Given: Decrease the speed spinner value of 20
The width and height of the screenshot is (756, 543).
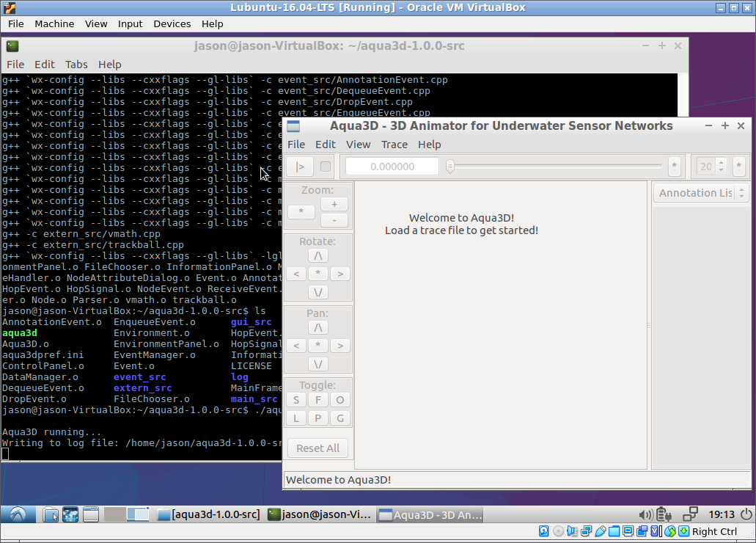Looking at the screenshot, I should (x=722, y=170).
